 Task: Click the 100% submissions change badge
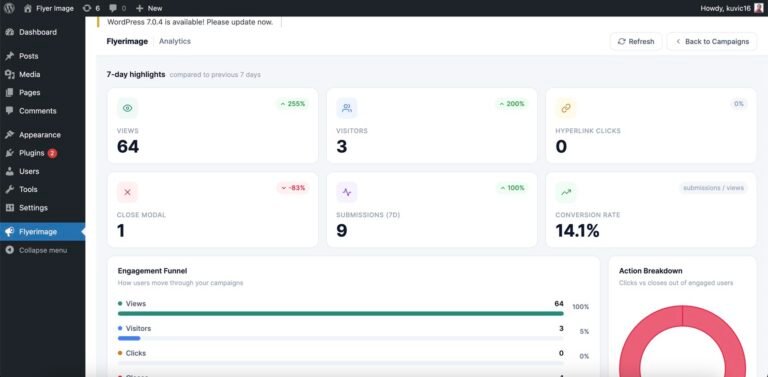tap(512, 188)
